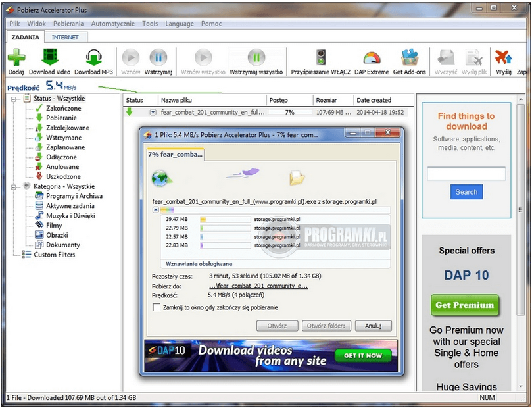
Task: Collapse the Kategoria - Wszystkie tree node
Action: click(x=14, y=187)
